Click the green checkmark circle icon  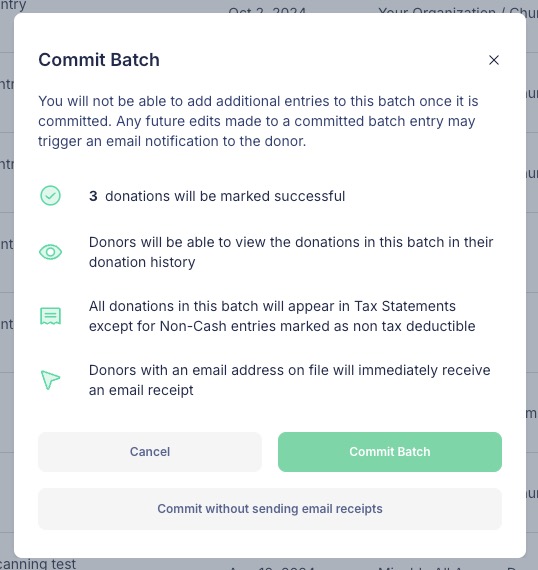tap(51, 196)
